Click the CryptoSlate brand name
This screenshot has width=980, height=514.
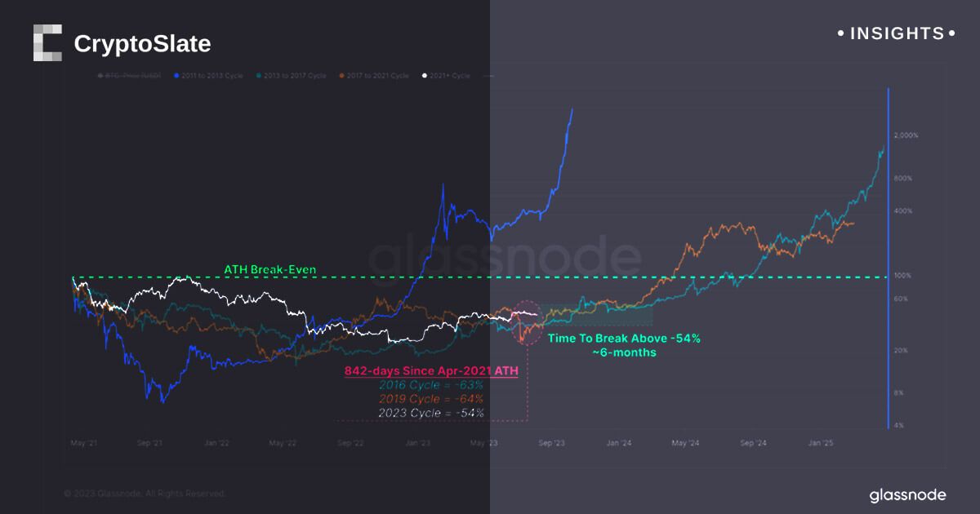pos(142,44)
